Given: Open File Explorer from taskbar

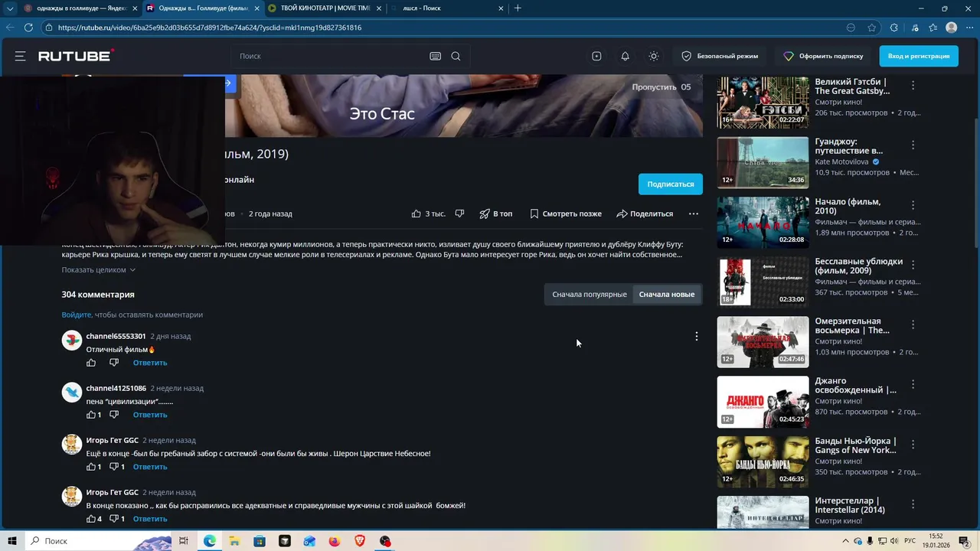Looking at the screenshot, I should (234, 541).
